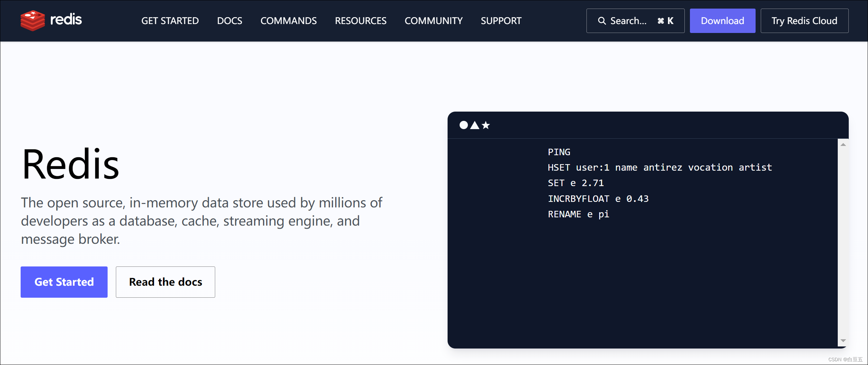
Task: Click the blue Get Started button
Action: [64, 282]
